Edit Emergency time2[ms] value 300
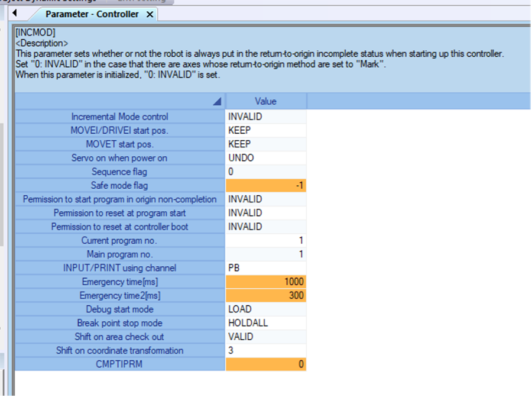 [x=265, y=296]
